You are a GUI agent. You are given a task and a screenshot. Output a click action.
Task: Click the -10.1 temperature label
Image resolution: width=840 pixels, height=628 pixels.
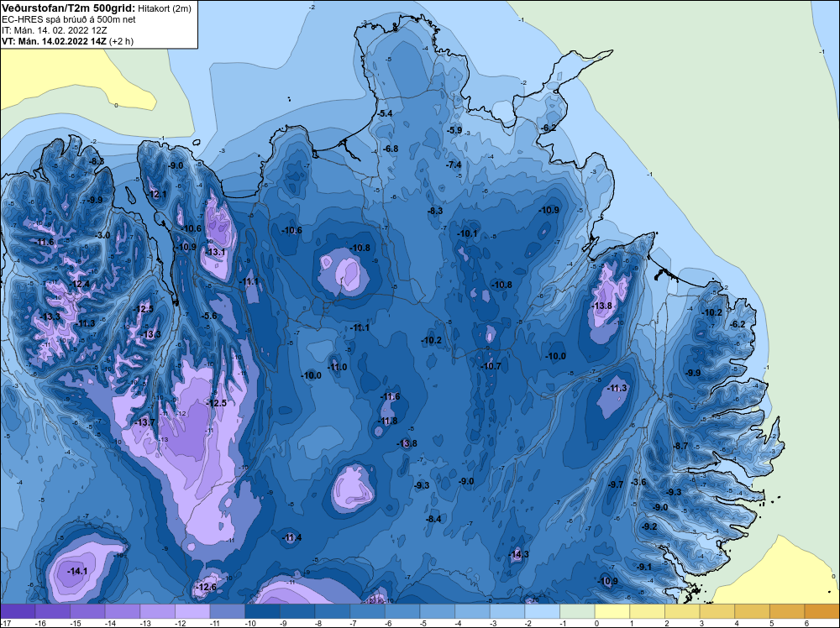click(467, 234)
